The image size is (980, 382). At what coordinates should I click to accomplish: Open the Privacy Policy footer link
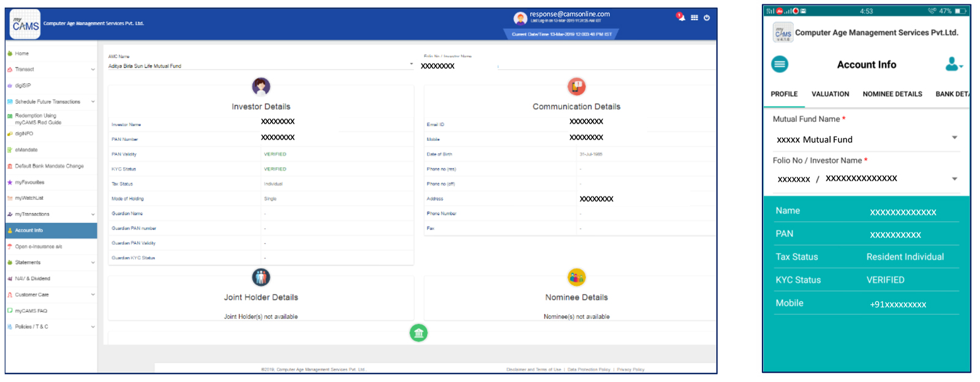(630, 370)
